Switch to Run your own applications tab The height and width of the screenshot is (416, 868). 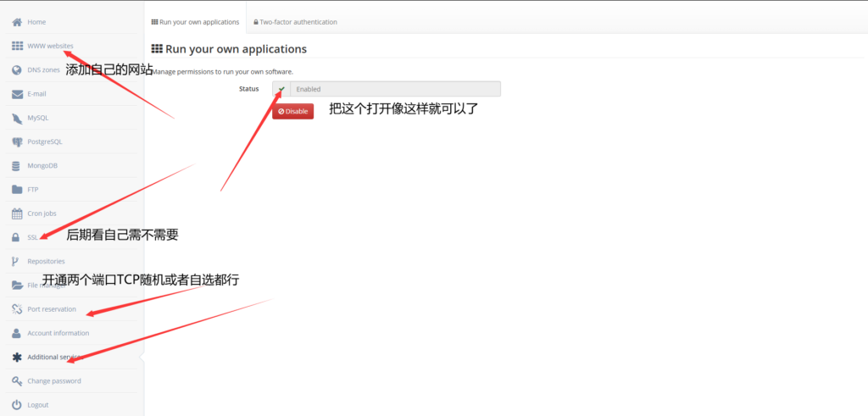[x=195, y=22]
